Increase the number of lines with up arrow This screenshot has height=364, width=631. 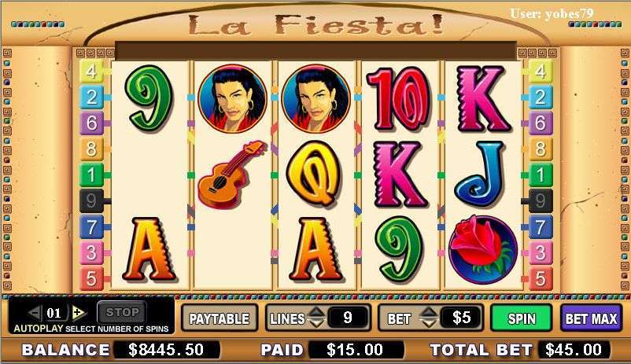317,311
